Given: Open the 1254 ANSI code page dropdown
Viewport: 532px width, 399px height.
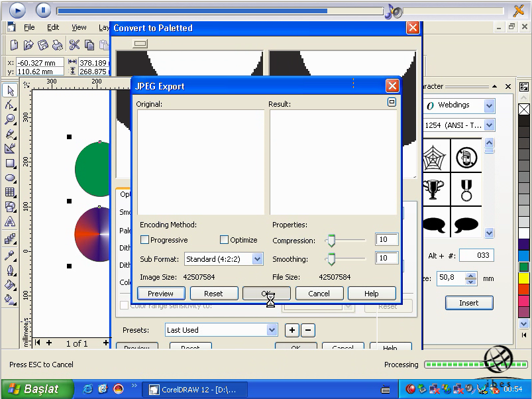Looking at the screenshot, I should click(489, 125).
